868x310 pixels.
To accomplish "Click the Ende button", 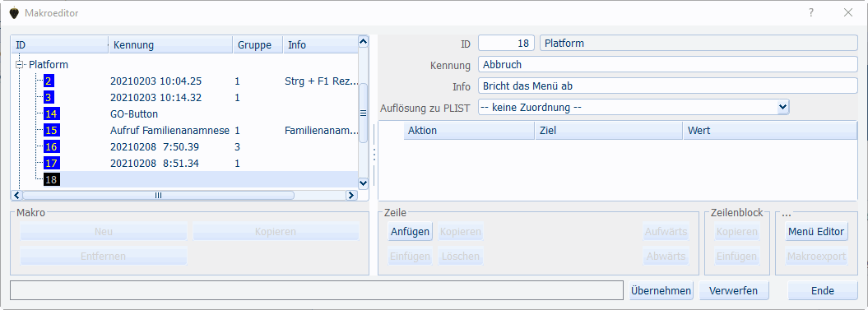I will click(x=823, y=290).
